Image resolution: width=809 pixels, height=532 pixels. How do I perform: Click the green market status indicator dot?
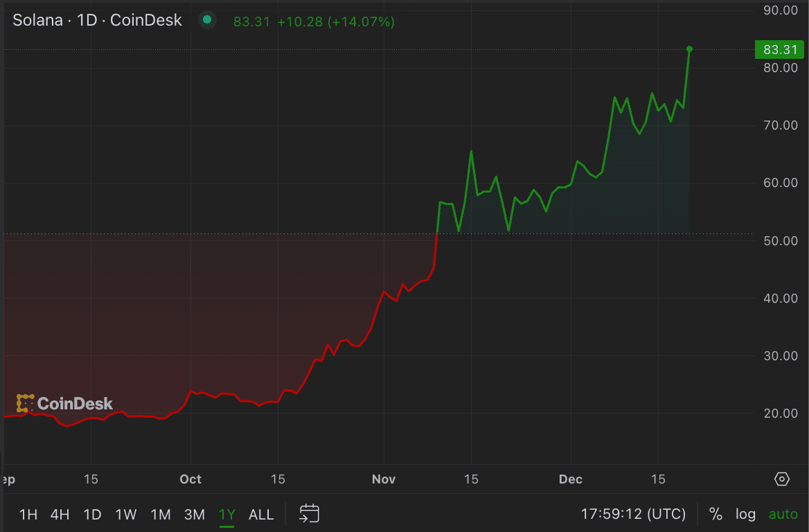coord(206,20)
